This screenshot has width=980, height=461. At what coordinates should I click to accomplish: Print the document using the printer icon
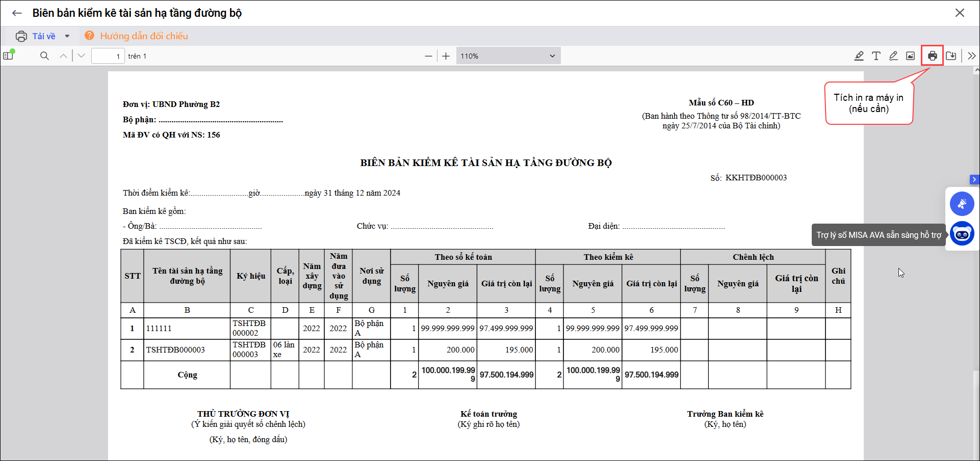[x=932, y=56]
